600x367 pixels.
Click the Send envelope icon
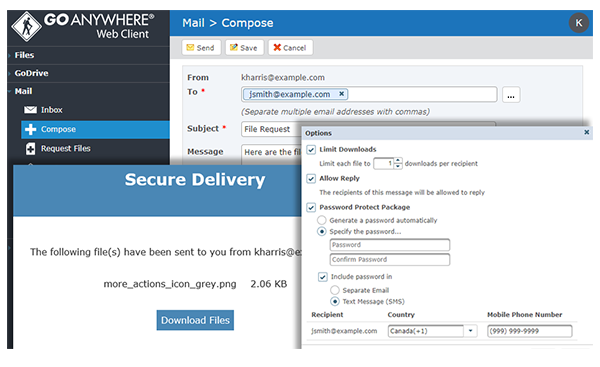tap(190, 47)
